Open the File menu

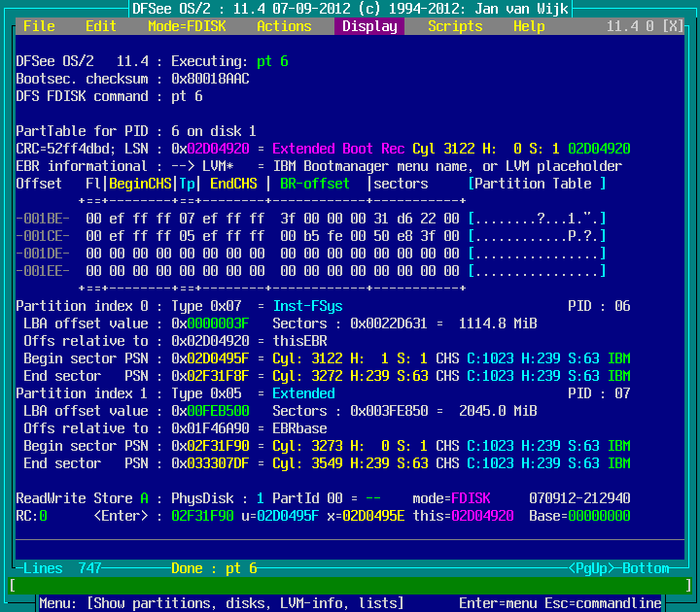tap(39, 26)
